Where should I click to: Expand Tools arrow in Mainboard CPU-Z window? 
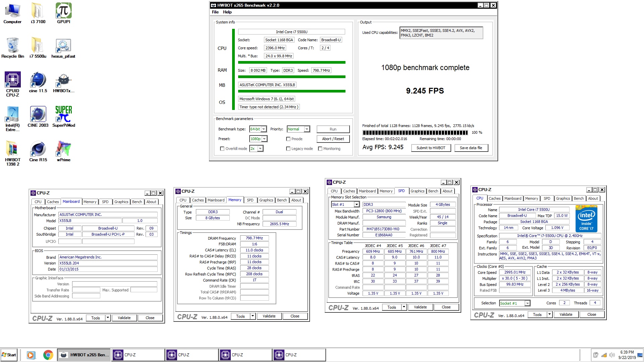click(108, 318)
